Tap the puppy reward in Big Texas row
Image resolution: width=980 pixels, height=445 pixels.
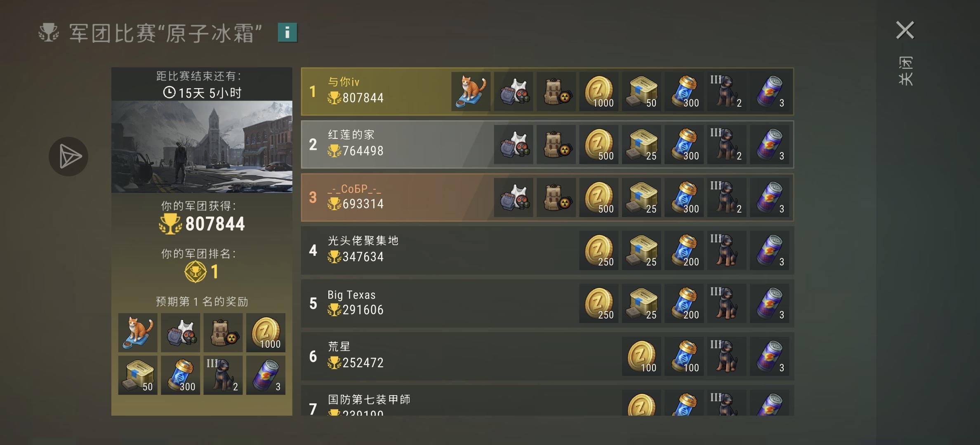[x=727, y=303]
